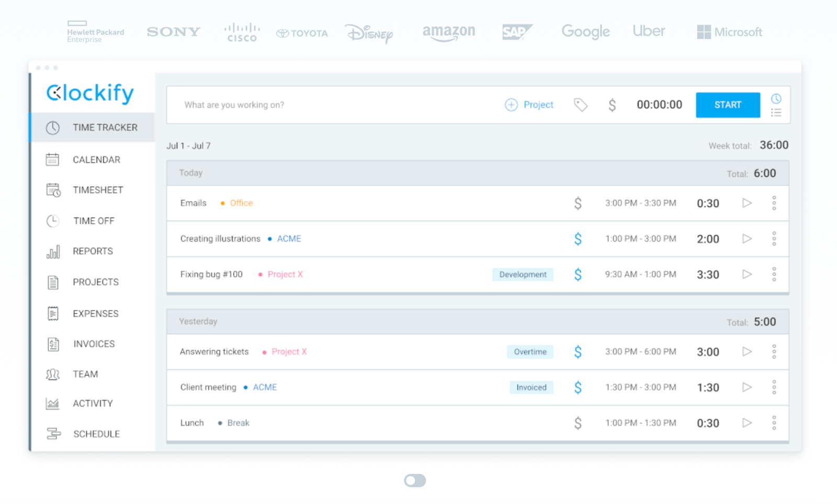Image resolution: width=837 pixels, height=504 pixels.
Task: Switch to manual entry list mode
Action: pyautogui.click(x=776, y=112)
